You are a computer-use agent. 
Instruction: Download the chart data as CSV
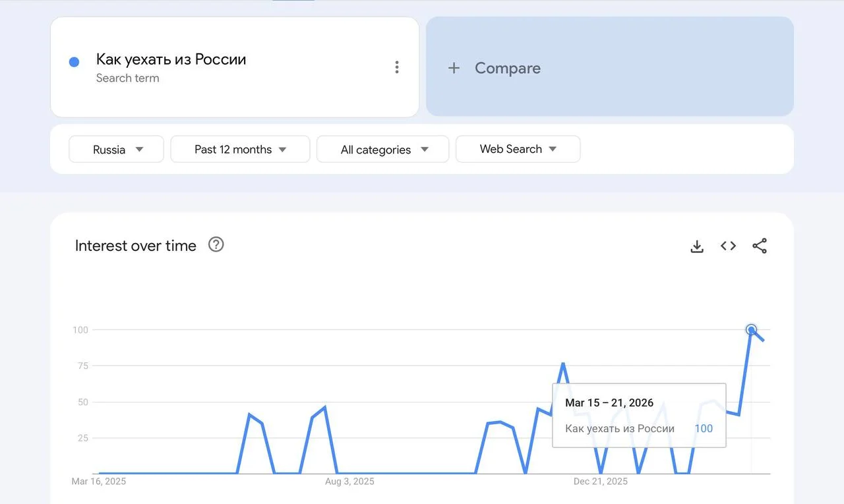[x=697, y=246]
